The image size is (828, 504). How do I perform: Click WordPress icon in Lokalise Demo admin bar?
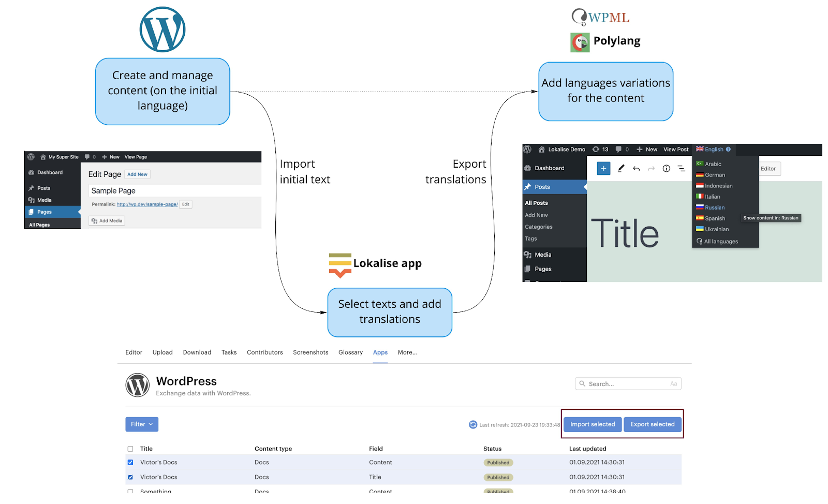(527, 150)
